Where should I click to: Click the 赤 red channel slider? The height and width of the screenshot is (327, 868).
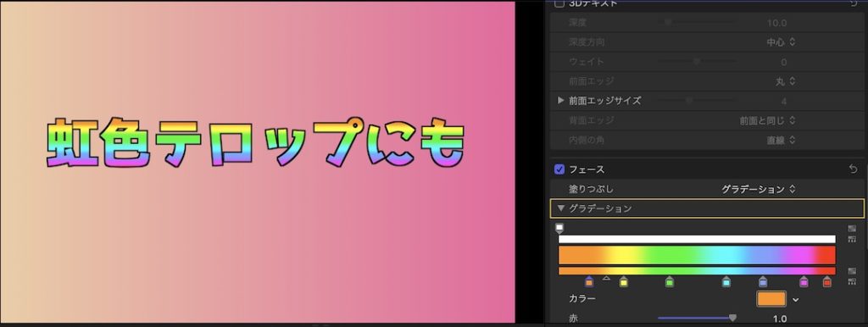coord(698,319)
